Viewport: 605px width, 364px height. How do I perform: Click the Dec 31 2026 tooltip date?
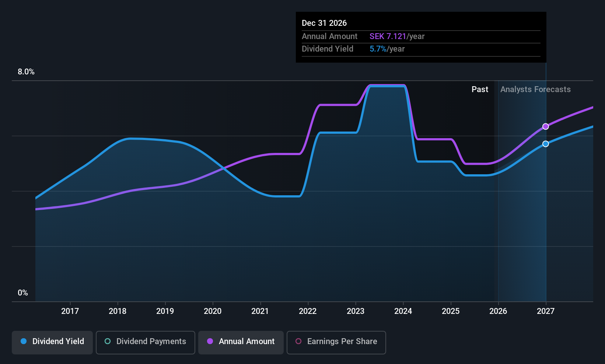(x=324, y=23)
